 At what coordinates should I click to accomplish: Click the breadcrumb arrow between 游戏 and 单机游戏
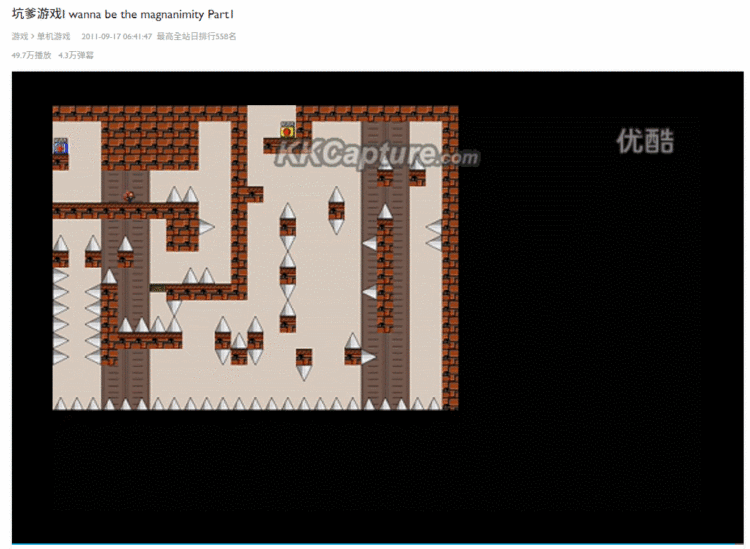[32, 36]
